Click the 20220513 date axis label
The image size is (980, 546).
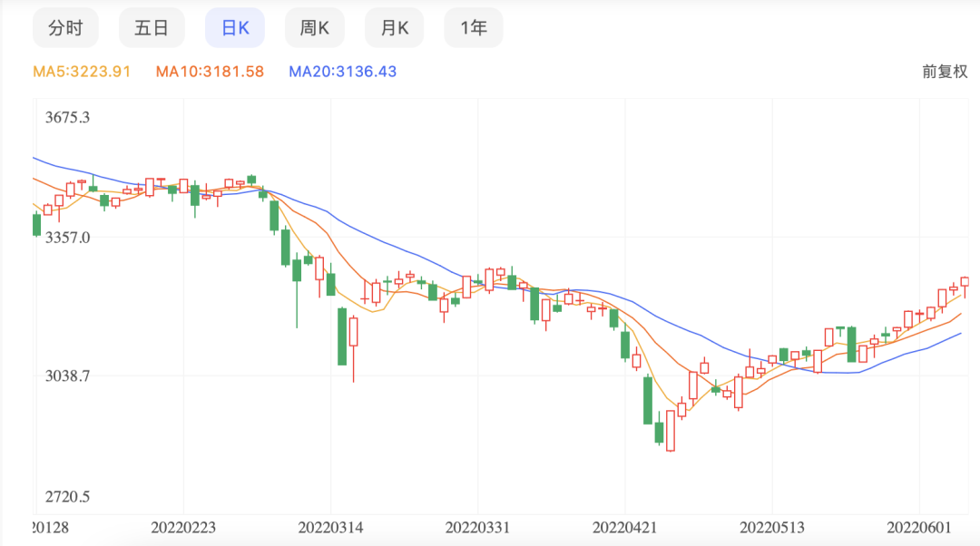pyautogui.click(x=772, y=528)
